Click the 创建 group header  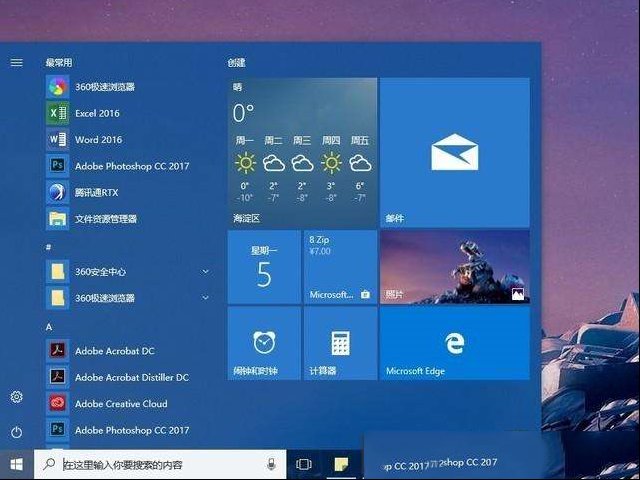(236, 62)
